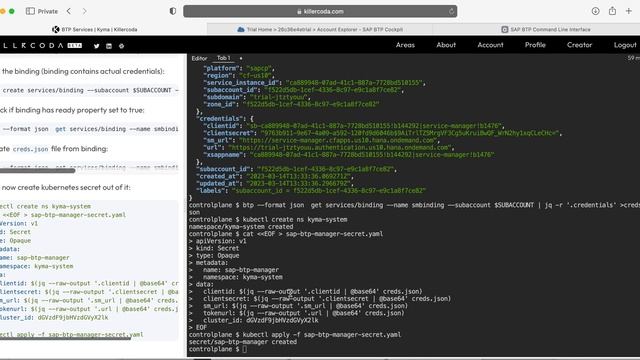Screen dimensions: 640x360
Task: Open the Editor tab
Action: pyautogui.click(x=199, y=58)
